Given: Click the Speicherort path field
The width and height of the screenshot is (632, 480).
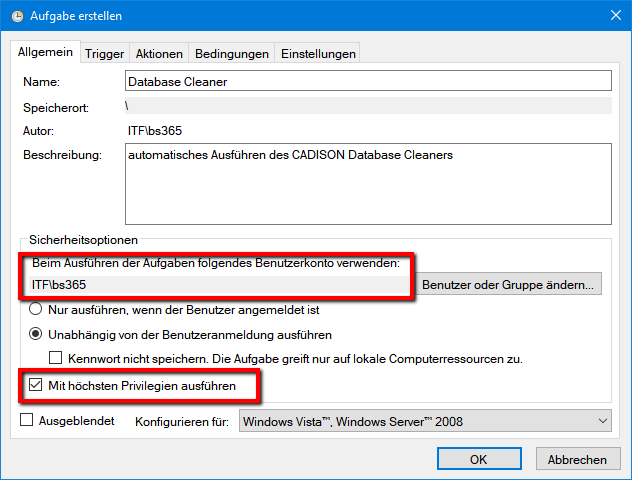Looking at the screenshot, I should click(368, 106).
